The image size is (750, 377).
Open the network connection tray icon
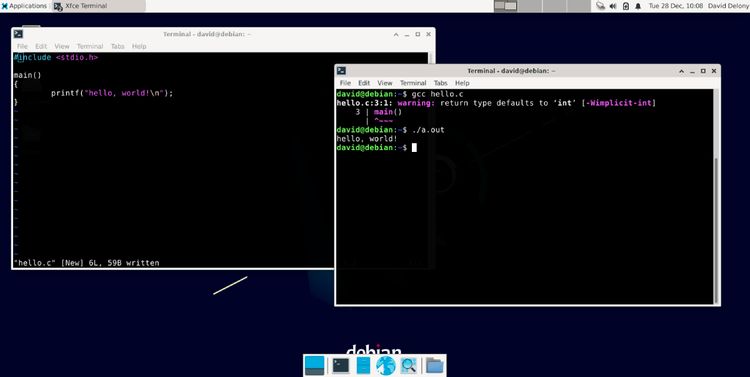tap(600, 6)
